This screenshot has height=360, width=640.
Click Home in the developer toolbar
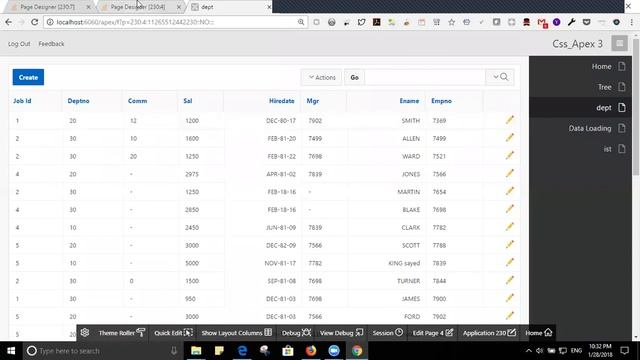(538, 333)
